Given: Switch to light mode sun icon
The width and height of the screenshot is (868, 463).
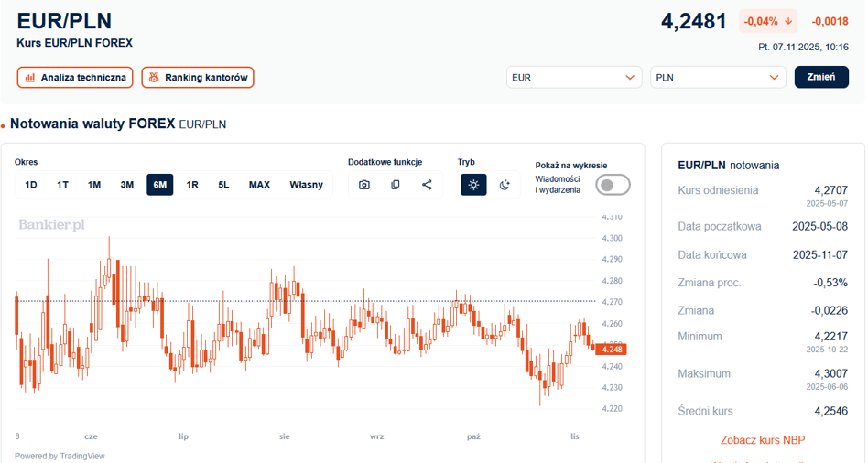Looking at the screenshot, I should (473, 185).
